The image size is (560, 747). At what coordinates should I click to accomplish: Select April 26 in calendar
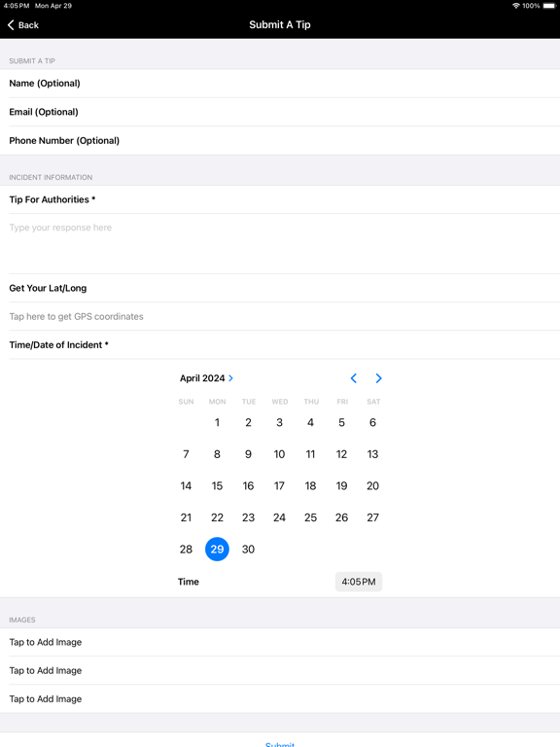pyautogui.click(x=341, y=517)
